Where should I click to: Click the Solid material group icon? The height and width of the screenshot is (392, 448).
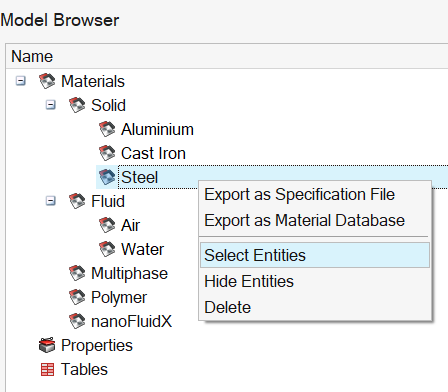pyautogui.click(x=77, y=105)
